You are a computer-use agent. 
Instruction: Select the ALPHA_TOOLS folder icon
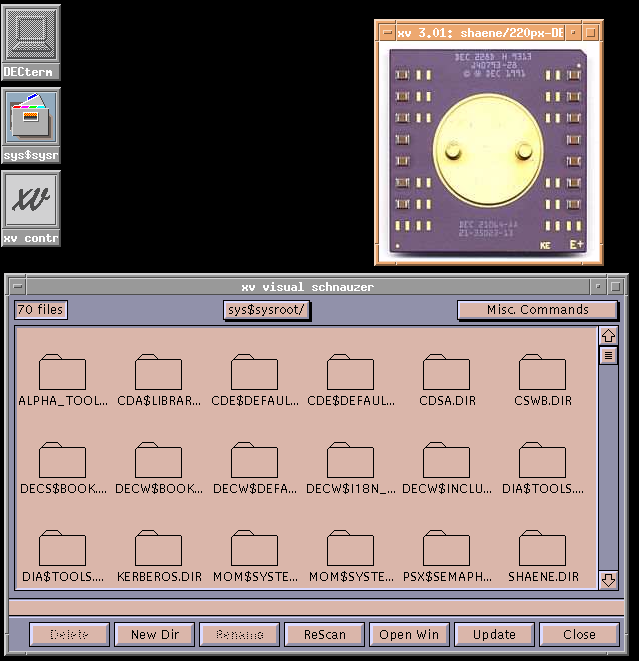click(62, 373)
